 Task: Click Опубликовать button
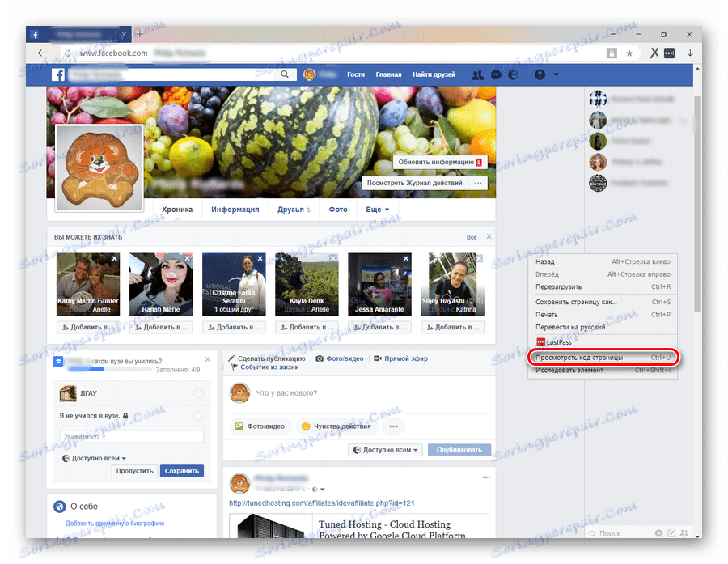459,450
